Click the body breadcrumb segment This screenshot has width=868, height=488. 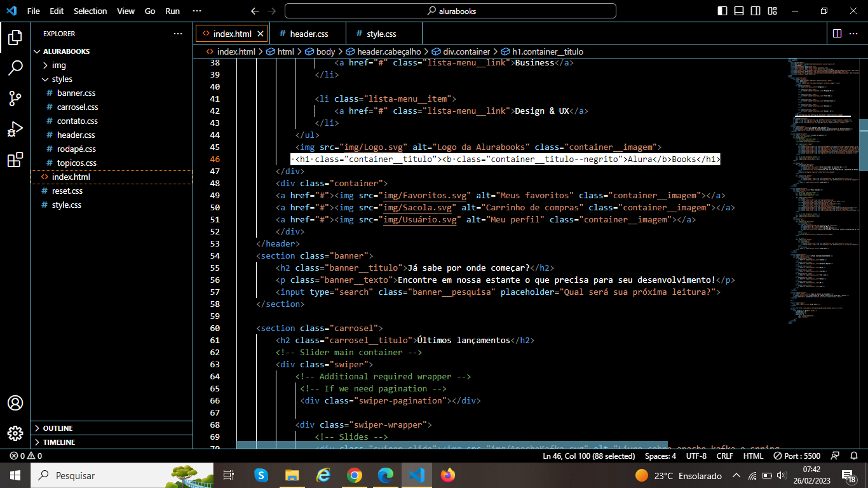pos(320,51)
